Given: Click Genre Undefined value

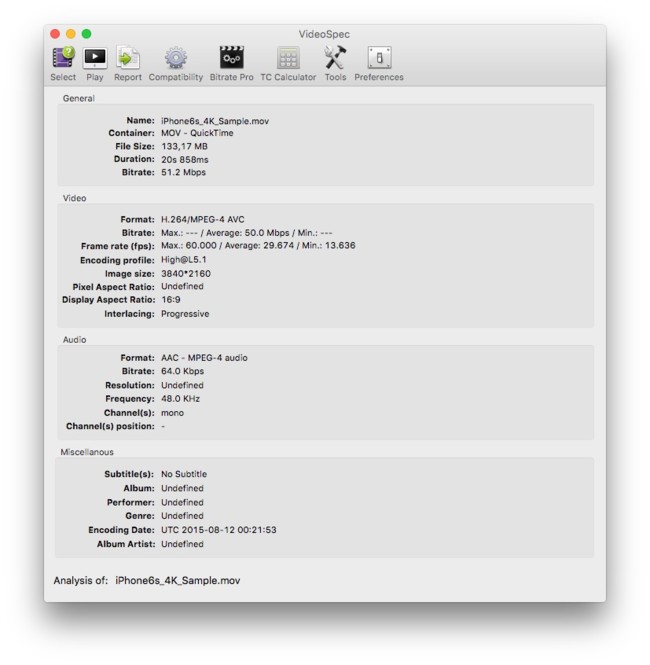Looking at the screenshot, I should [182, 516].
